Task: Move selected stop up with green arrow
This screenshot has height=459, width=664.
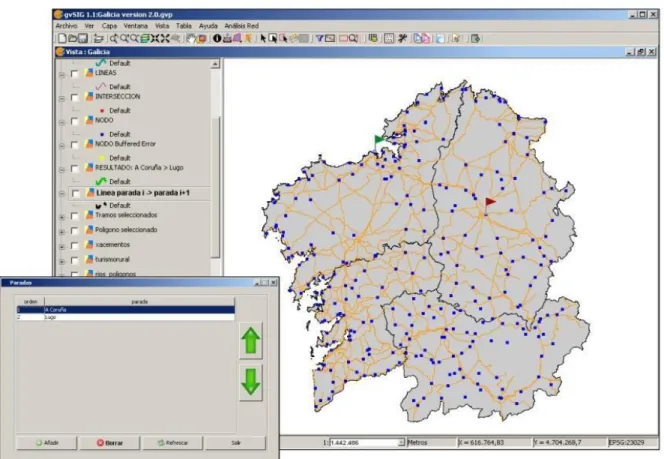Action: click(251, 341)
